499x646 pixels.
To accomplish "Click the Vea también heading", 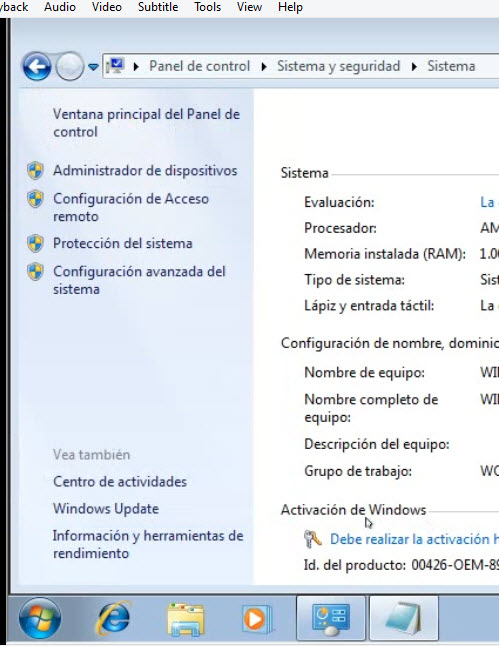I will point(91,455).
